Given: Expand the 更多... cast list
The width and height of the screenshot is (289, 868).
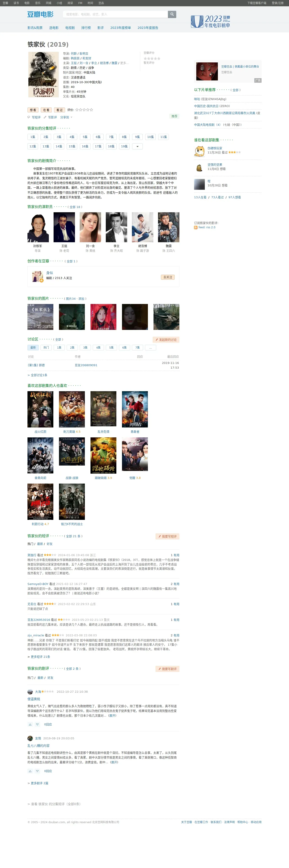Looking at the screenshot, I should pyautogui.click(x=124, y=63).
